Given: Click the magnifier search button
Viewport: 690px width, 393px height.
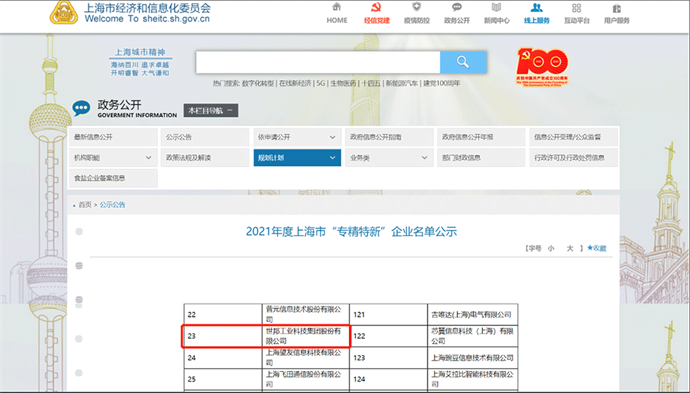Looking at the screenshot, I should click(463, 62).
